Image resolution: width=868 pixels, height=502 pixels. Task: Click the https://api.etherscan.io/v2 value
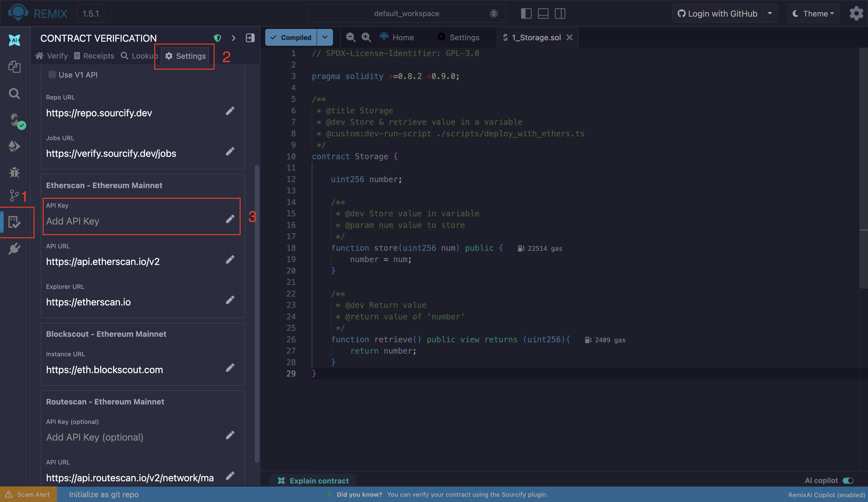point(103,262)
